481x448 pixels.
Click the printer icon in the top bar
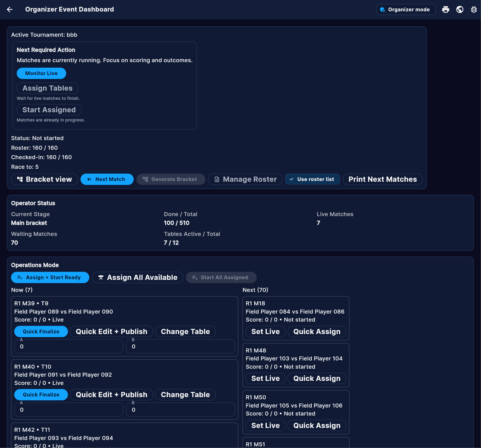[446, 9]
